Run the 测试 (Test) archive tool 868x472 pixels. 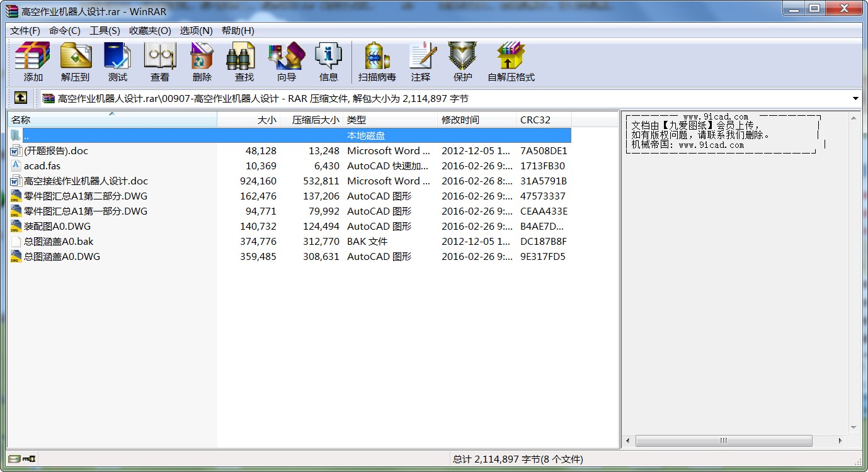[x=117, y=62]
